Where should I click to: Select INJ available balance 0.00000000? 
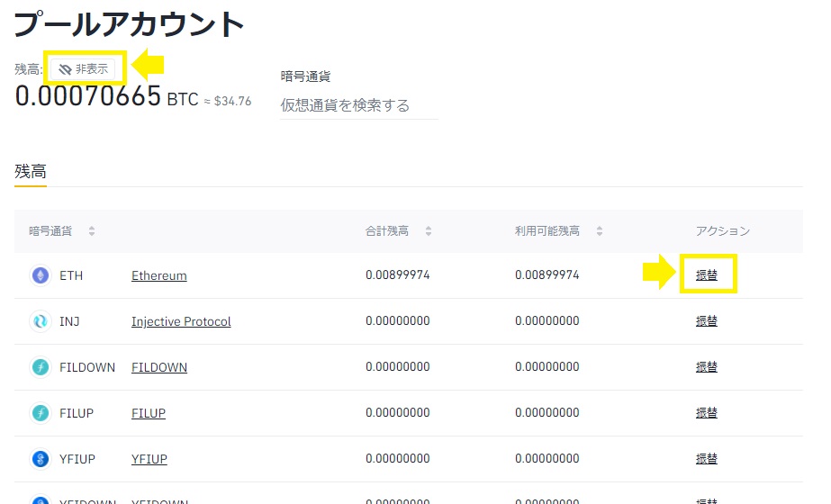tap(546, 320)
